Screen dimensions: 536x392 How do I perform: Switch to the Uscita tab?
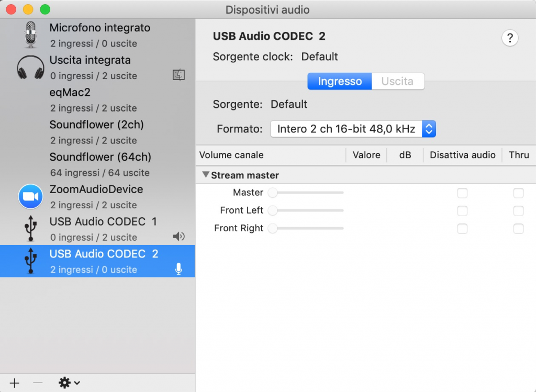pos(397,82)
